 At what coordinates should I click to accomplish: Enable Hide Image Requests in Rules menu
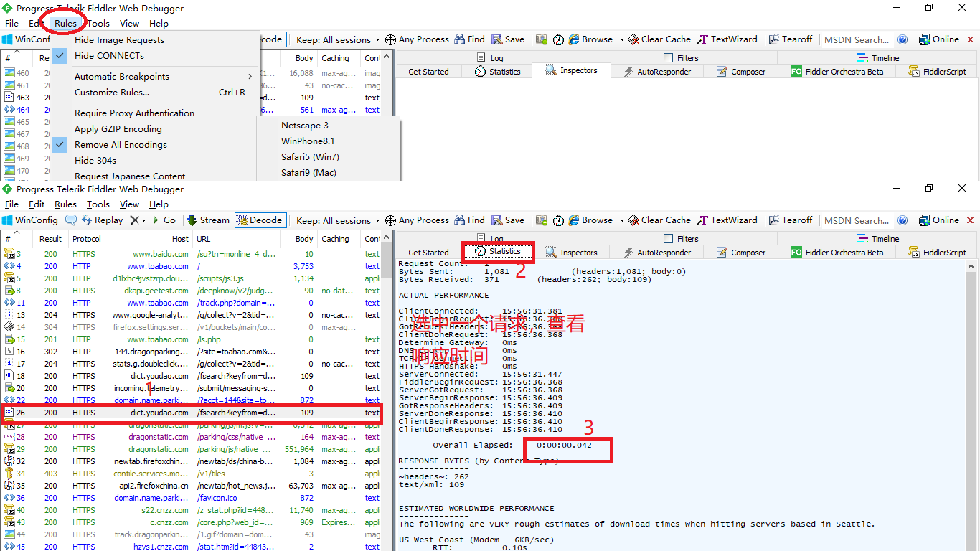(x=119, y=39)
